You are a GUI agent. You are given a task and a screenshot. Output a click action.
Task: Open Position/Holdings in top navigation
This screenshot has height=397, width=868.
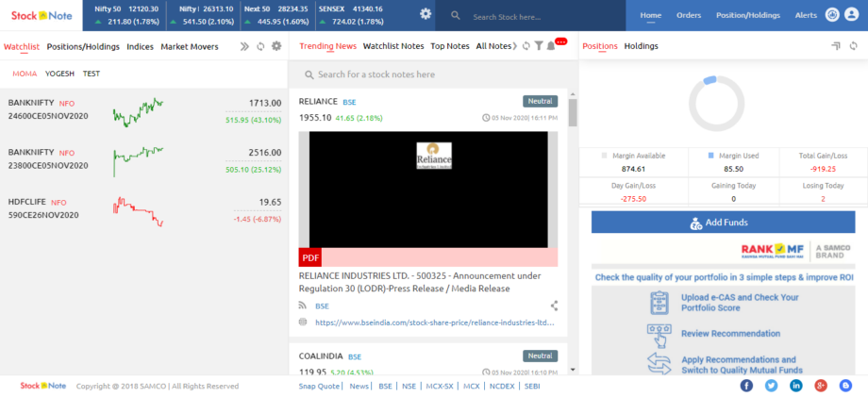coord(748,15)
